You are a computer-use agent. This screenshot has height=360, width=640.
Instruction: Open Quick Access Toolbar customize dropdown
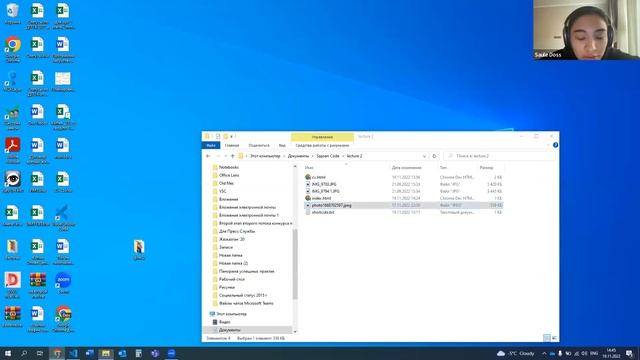click(232, 136)
